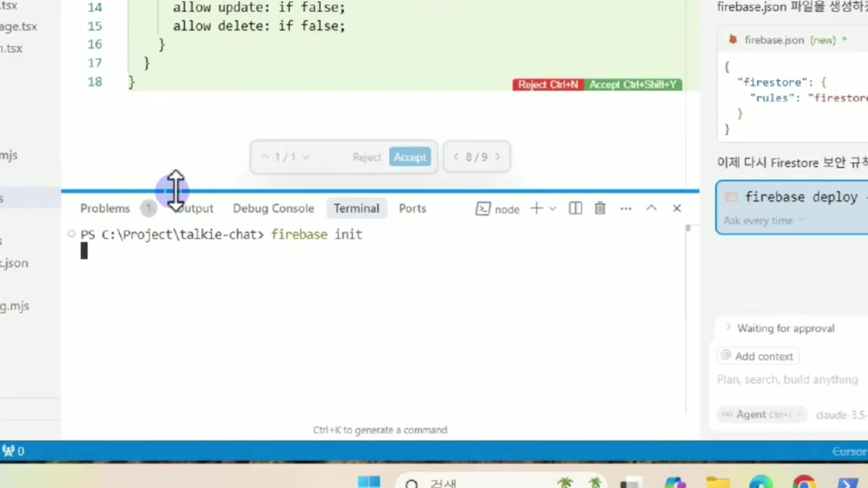
Task: Expand the 'Waiting for approval' section
Action: coord(780,328)
